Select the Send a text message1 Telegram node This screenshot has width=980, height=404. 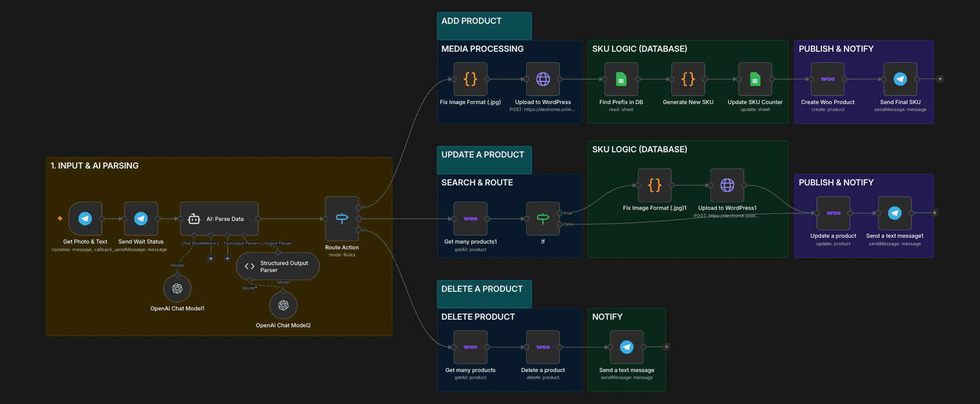(x=895, y=213)
